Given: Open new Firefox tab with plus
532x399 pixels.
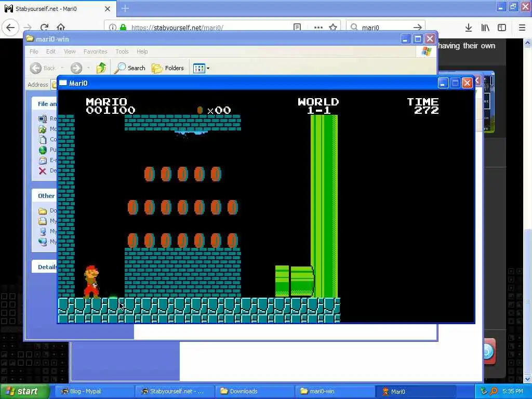Looking at the screenshot, I should 125,8.
